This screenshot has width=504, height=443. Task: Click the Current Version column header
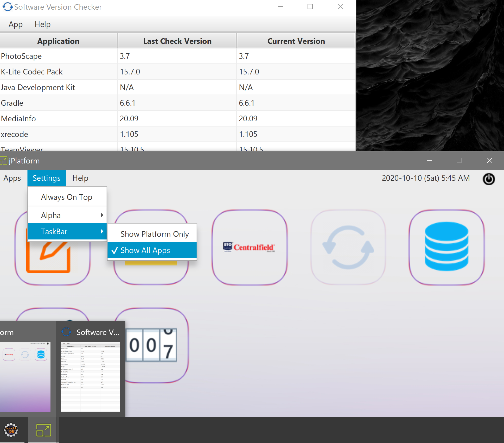click(296, 41)
